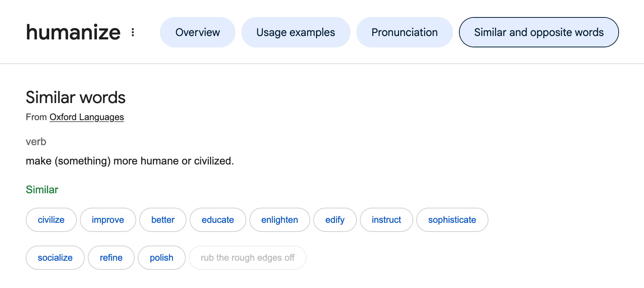Choose the polish synonym chip
The image size is (644, 288).
tap(162, 258)
